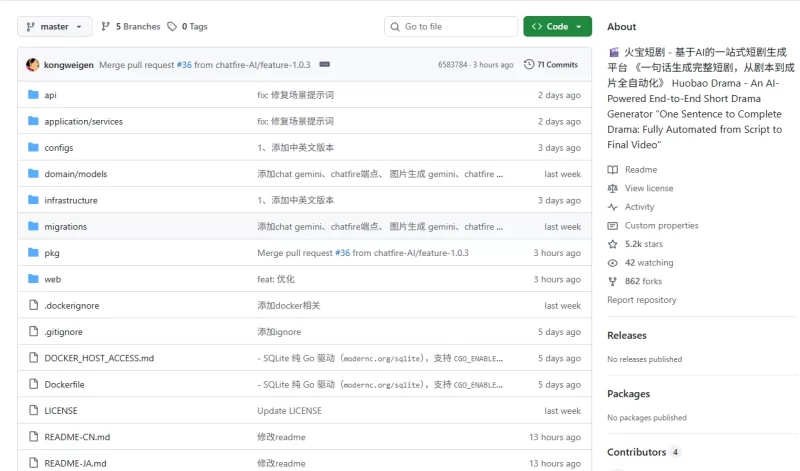Click the pkg folder icon
The image size is (800, 471).
pos(33,252)
